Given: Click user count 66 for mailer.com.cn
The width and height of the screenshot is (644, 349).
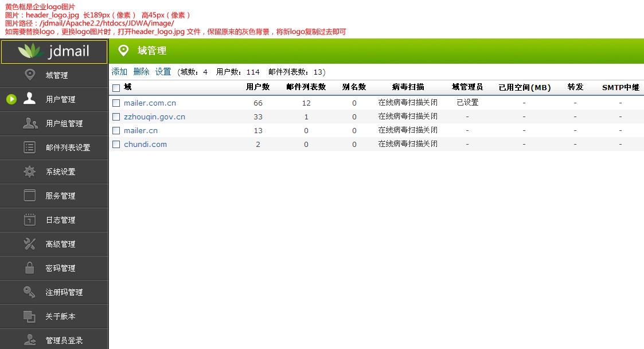Looking at the screenshot, I should point(258,103).
